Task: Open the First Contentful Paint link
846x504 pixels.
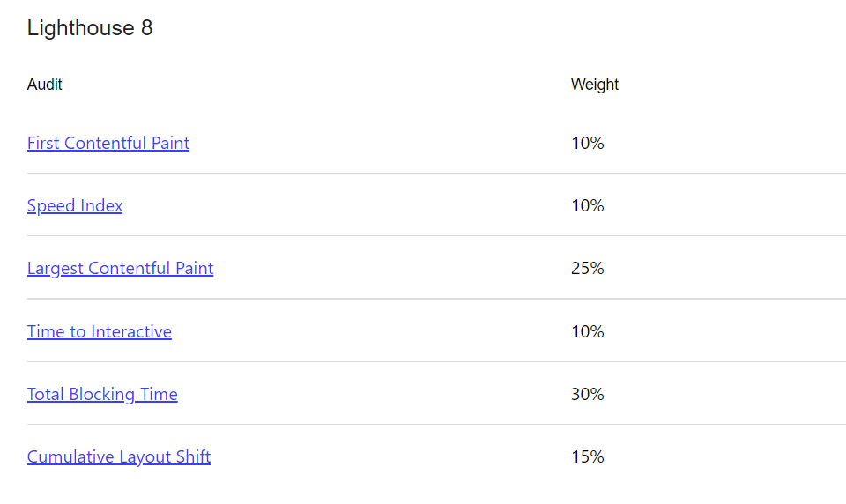Action: (108, 143)
